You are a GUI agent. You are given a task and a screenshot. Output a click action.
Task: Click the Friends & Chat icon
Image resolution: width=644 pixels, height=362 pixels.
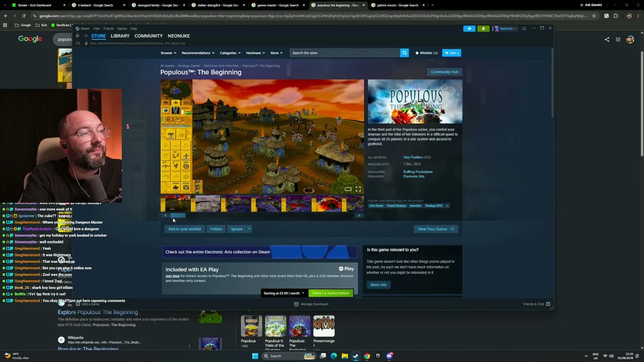548,304
